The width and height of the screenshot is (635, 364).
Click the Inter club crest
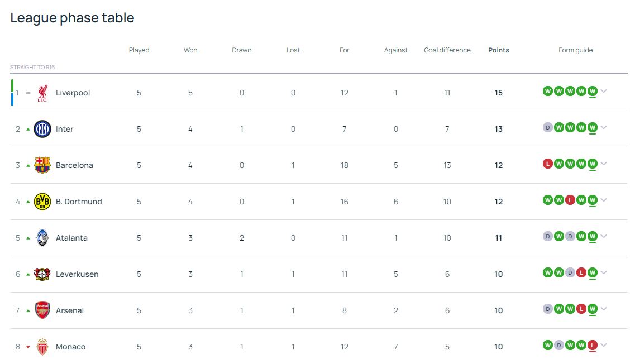point(42,129)
